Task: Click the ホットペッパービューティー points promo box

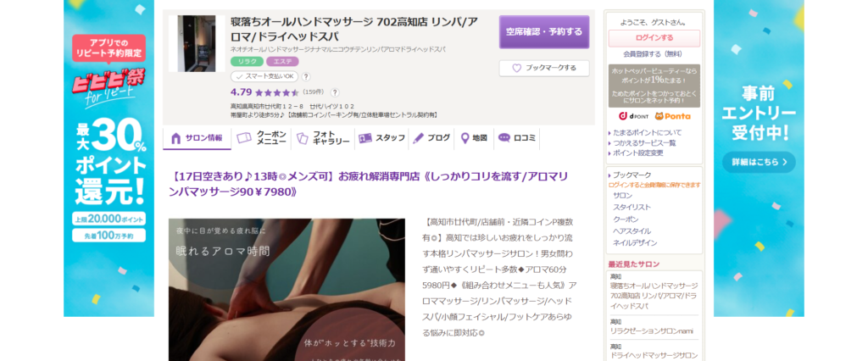Action: pos(654,86)
